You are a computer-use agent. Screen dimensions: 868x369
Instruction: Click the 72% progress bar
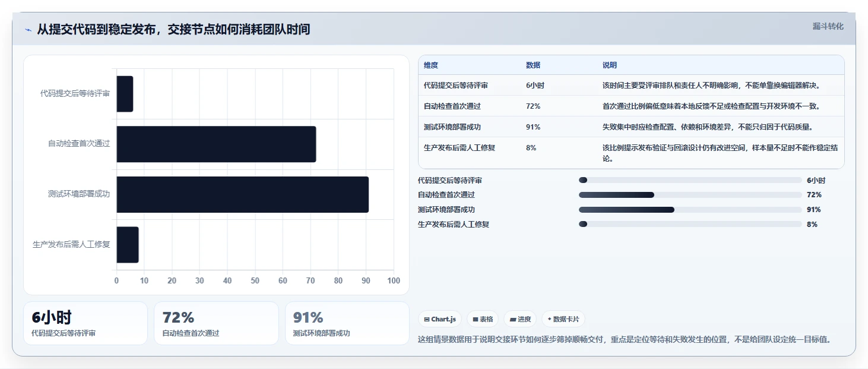click(690, 195)
